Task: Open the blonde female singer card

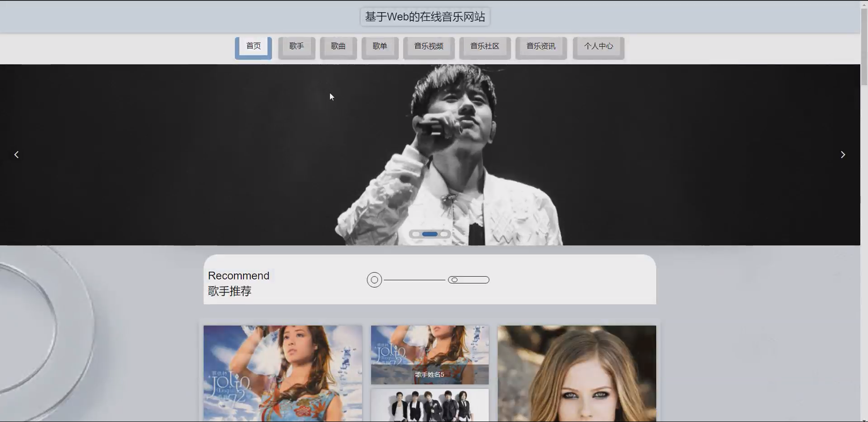Action: coord(577,373)
